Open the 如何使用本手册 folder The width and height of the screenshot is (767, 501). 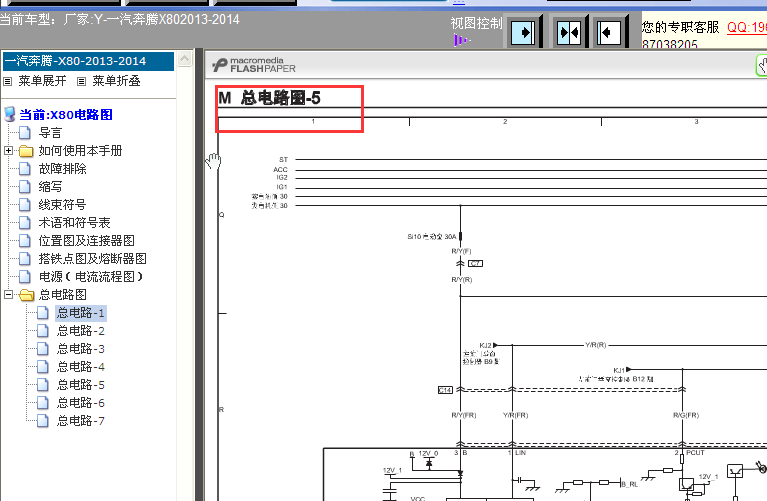click(x=81, y=151)
